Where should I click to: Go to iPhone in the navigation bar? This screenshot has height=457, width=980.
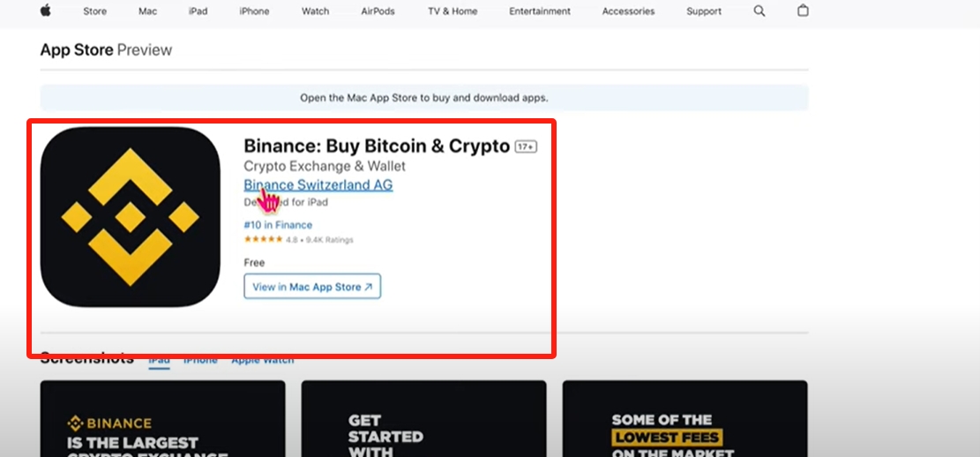(x=254, y=11)
